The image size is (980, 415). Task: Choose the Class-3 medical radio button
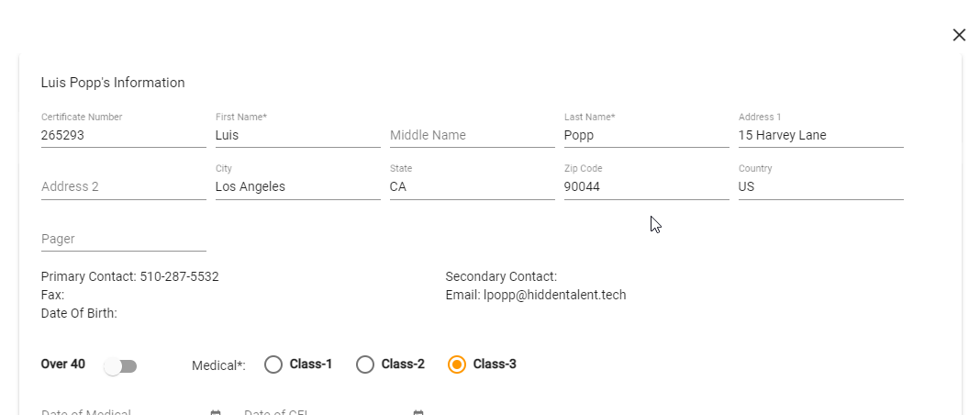457,365
